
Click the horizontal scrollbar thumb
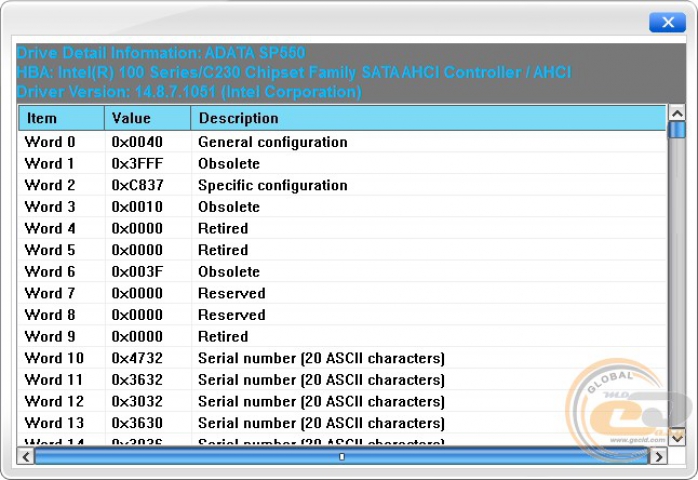[341, 457]
